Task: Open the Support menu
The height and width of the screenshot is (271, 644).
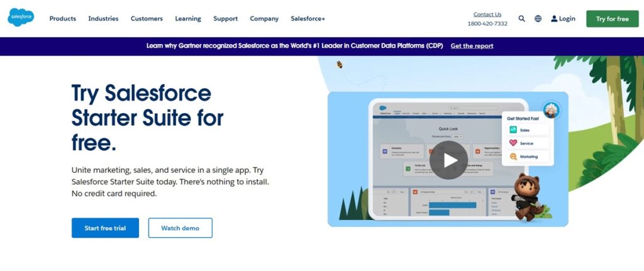Action: click(x=226, y=18)
